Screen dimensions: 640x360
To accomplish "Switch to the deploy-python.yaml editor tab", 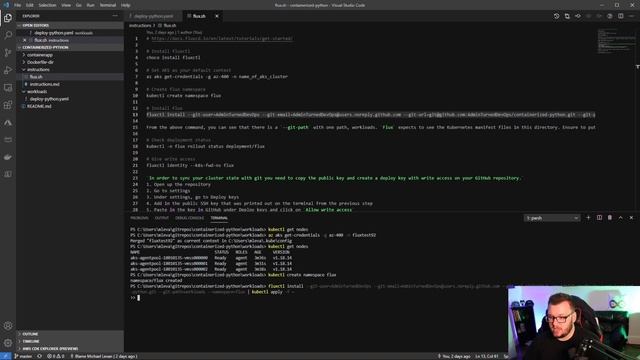I will (153, 16).
